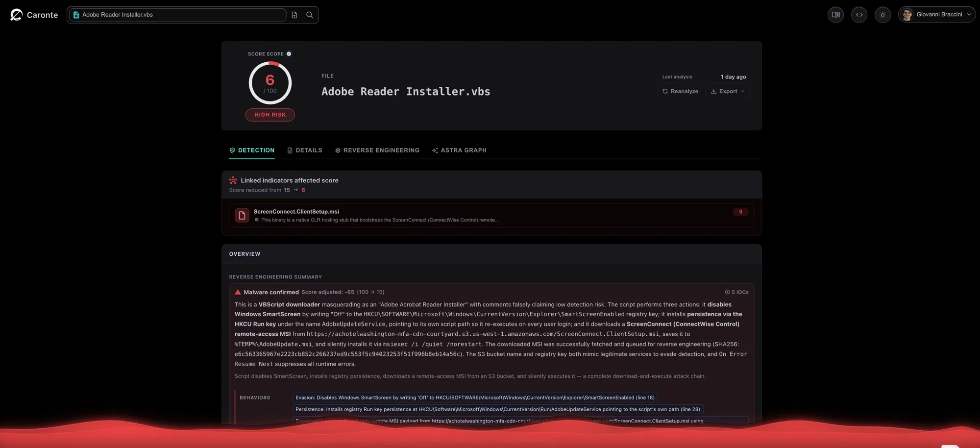Click the Caronte brand name
980x448 pixels.
point(42,15)
